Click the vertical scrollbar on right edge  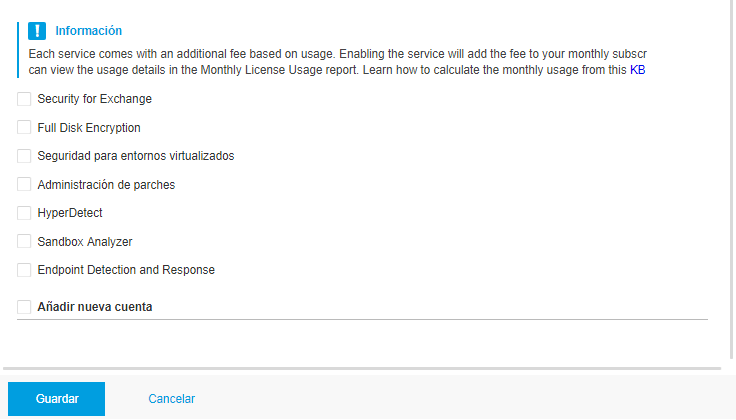click(x=731, y=178)
